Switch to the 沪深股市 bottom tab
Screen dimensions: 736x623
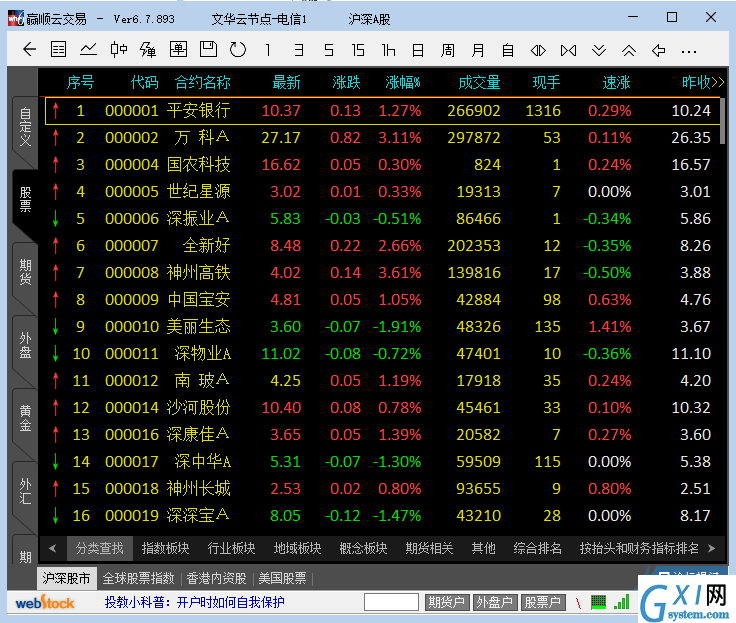[66, 578]
